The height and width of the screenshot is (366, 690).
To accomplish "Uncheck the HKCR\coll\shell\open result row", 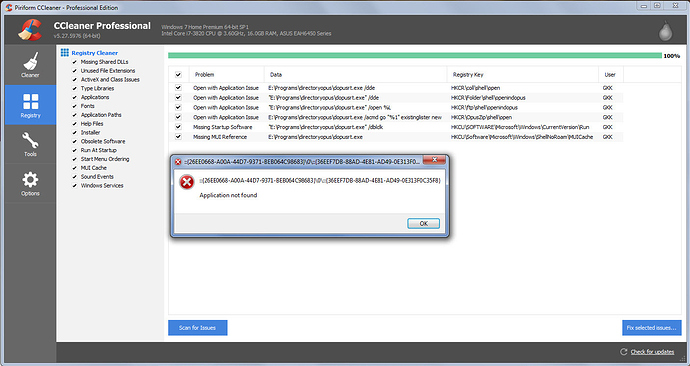I will [178, 88].
